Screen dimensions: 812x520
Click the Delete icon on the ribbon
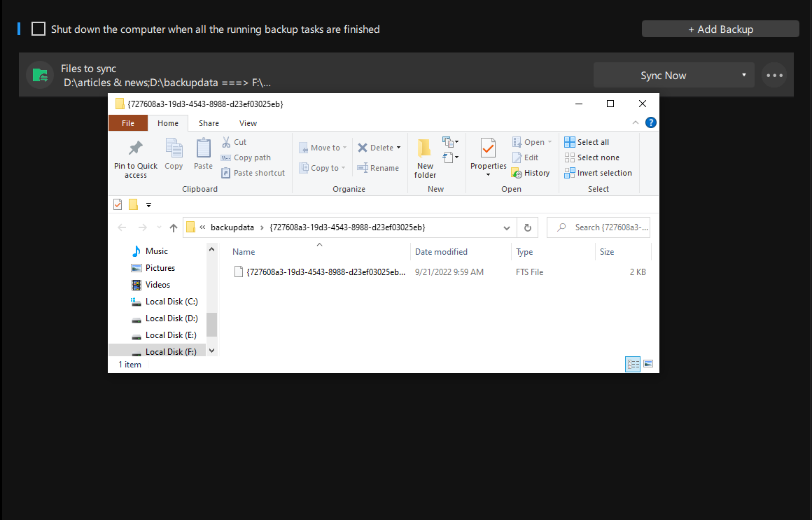click(376, 147)
